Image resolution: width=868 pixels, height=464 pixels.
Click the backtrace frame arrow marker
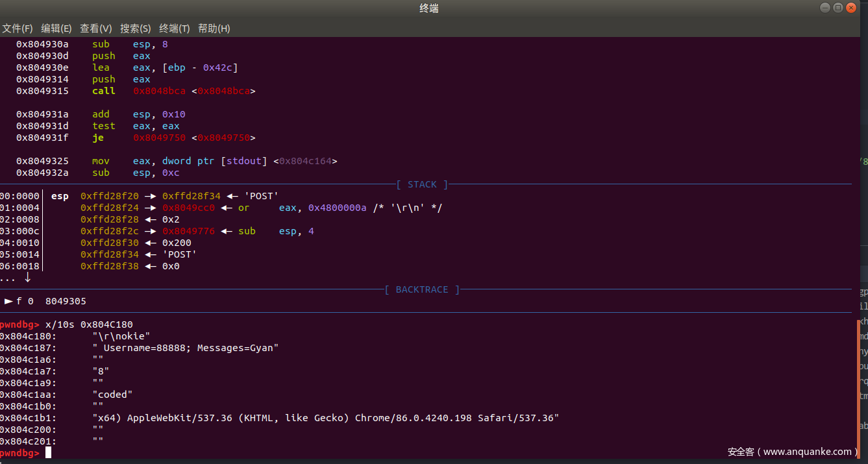[8, 301]
